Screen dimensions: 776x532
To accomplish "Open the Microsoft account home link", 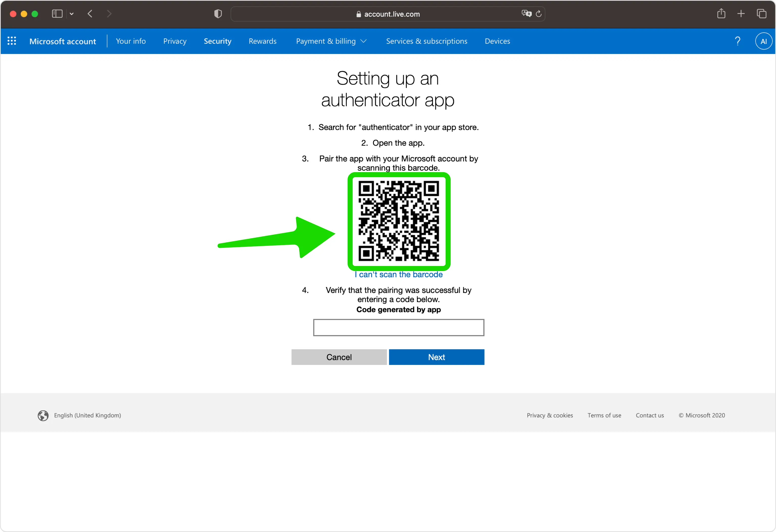I will 63,41.
